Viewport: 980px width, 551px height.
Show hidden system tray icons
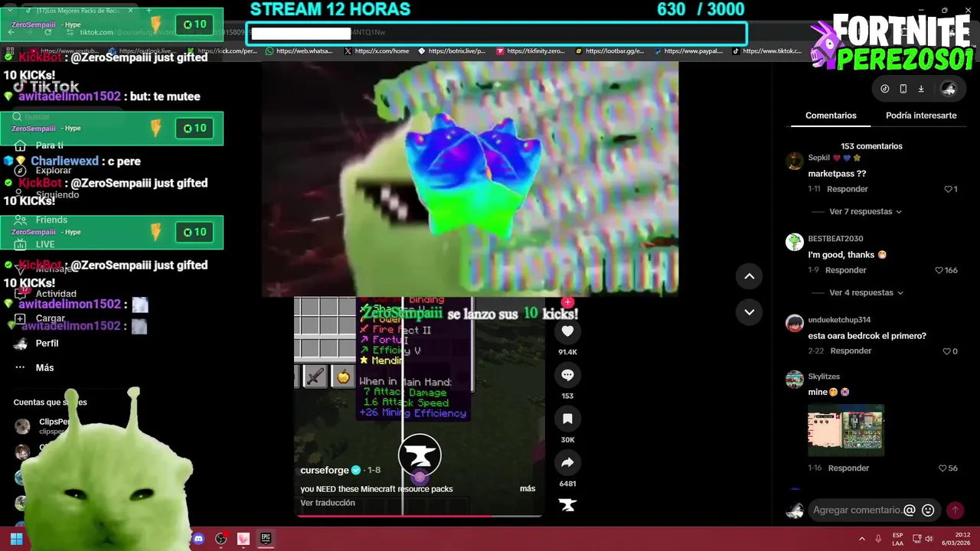click(x=861, y=539)
